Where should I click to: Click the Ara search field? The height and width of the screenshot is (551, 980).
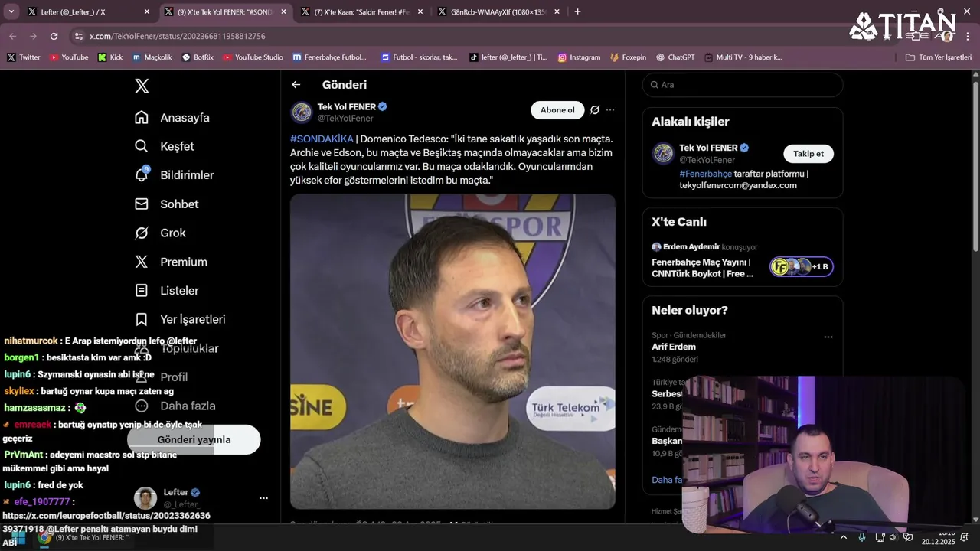743,85
